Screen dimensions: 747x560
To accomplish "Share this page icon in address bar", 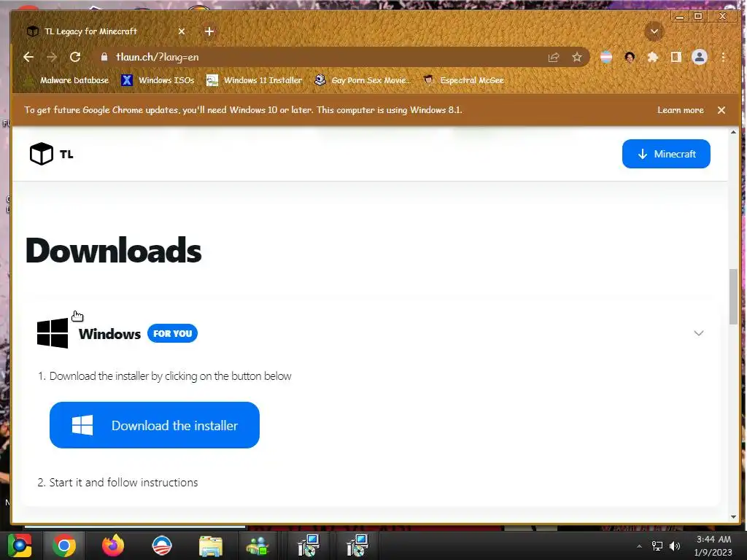I will point(554,58).
